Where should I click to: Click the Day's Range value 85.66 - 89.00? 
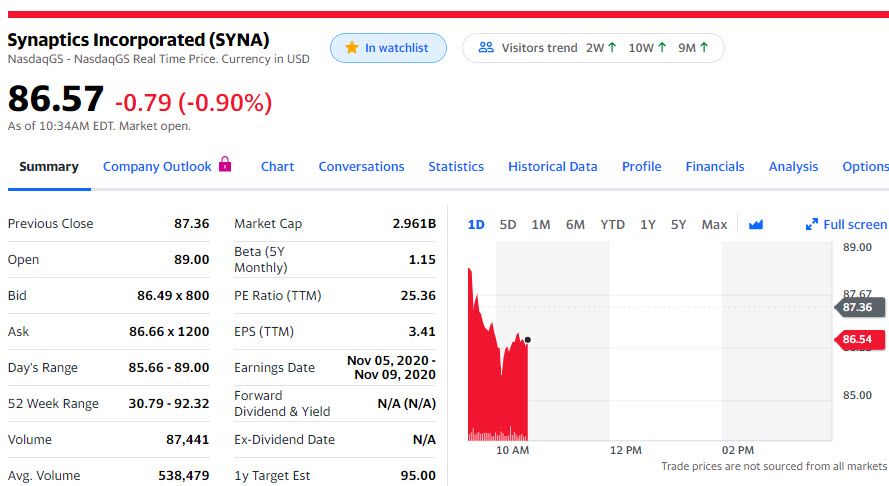[x=168, y=367]
